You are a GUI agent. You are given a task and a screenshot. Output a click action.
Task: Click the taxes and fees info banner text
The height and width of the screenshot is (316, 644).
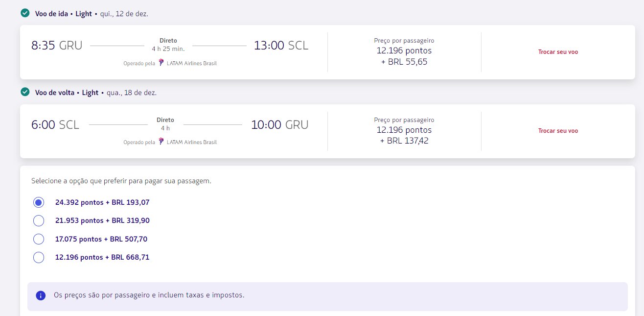click(149, 295)
